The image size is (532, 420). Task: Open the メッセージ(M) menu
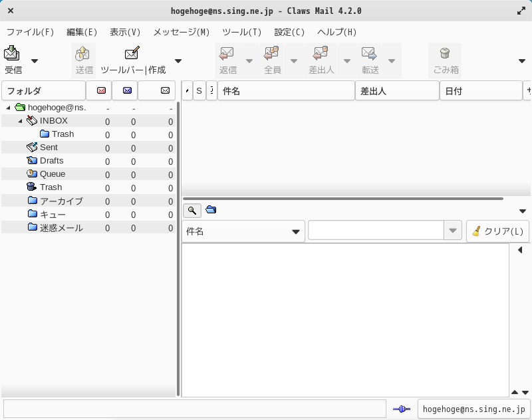pos(181,32)
